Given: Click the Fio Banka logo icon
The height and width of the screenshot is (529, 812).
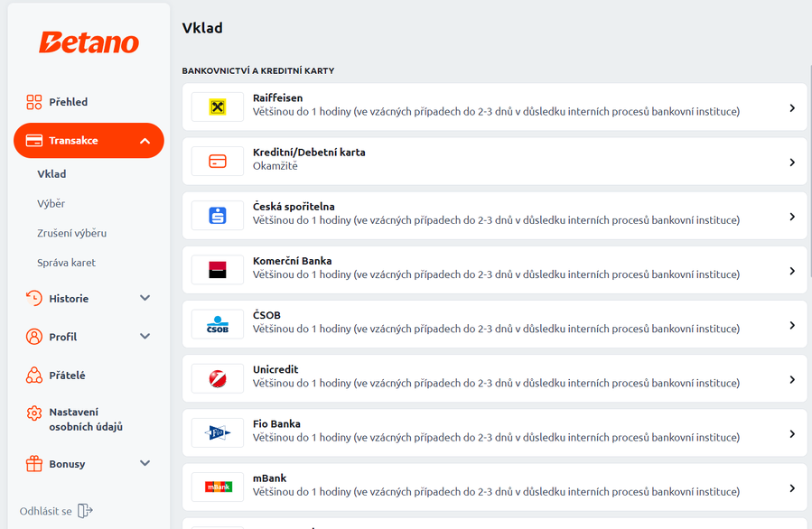Looking at the screenshot, I should [x=218, y=433].
